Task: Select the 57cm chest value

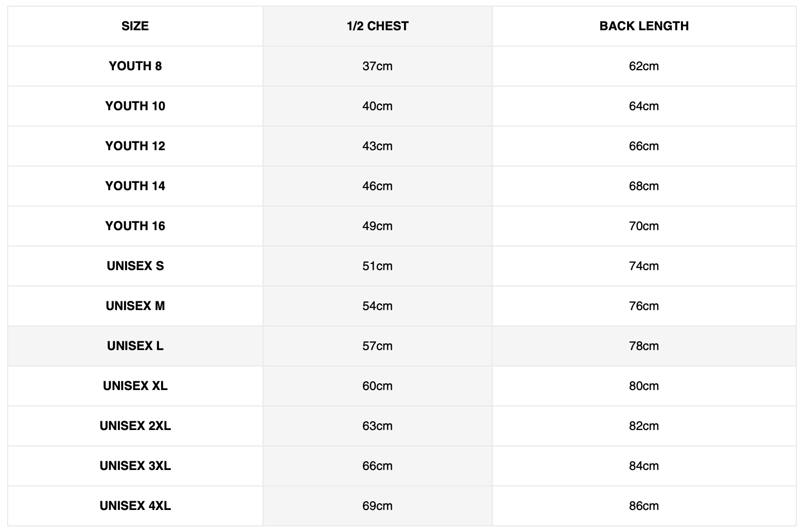Action: click(377, 346)
